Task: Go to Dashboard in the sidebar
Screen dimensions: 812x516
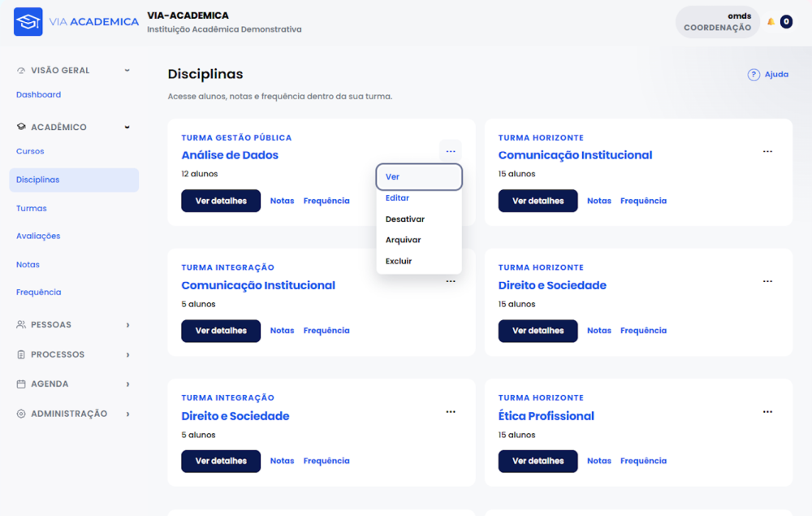Action: point(38,95)
